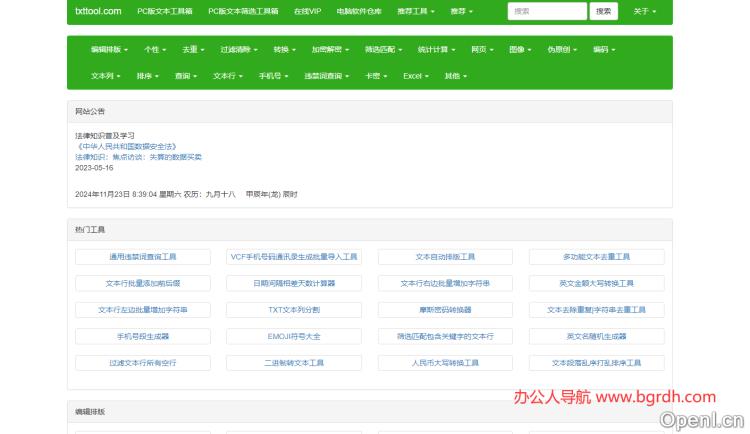Expand the 编码 category dropdown
750x434 pixels.
604,49
